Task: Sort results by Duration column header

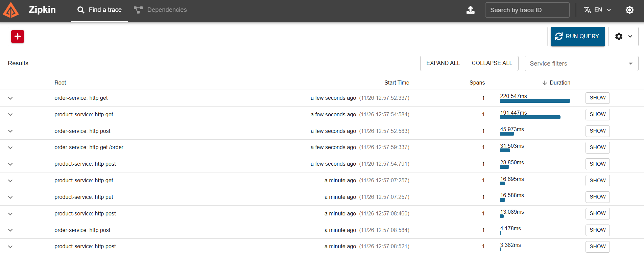Action: tap(556, 83)
